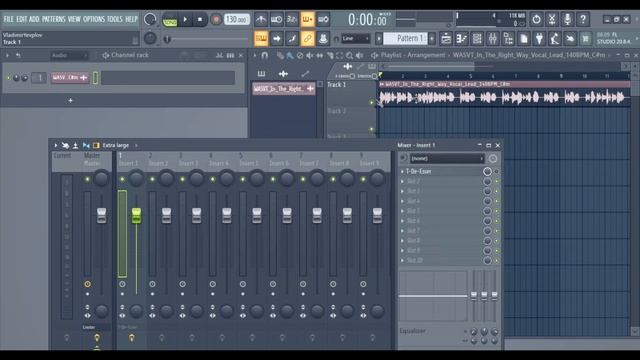Click the render scissors icon in top toolbar
The width and height of the screenshot is (640, 360).
552,19
